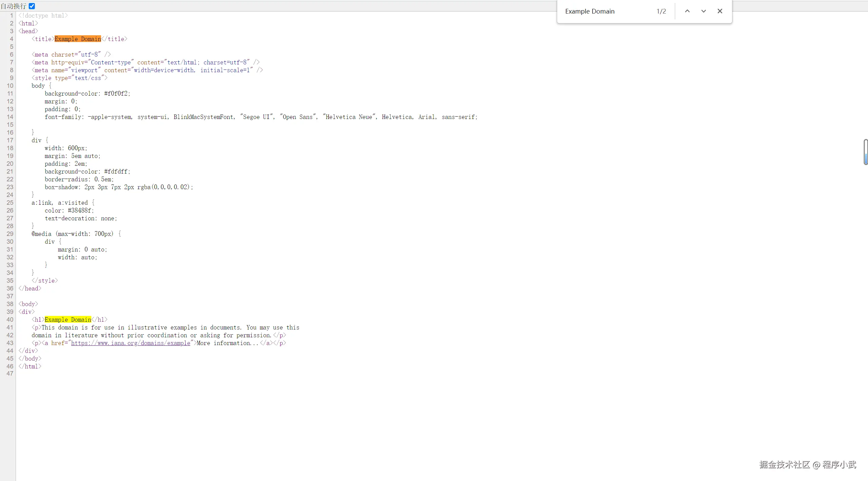This screenshot has height=481, width=868.
Task: Click line number 14 in gutter
Action: click(x=10, y=117)
